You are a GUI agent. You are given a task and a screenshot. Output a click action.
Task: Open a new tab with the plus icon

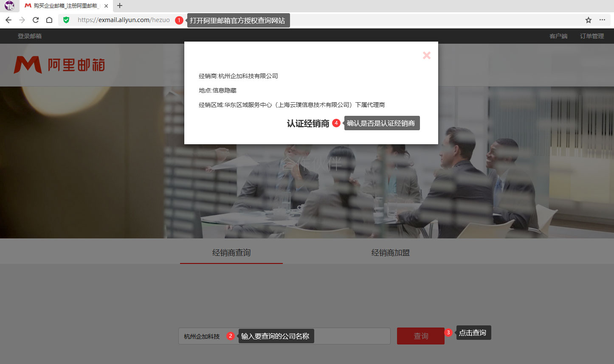coord(120,6)
